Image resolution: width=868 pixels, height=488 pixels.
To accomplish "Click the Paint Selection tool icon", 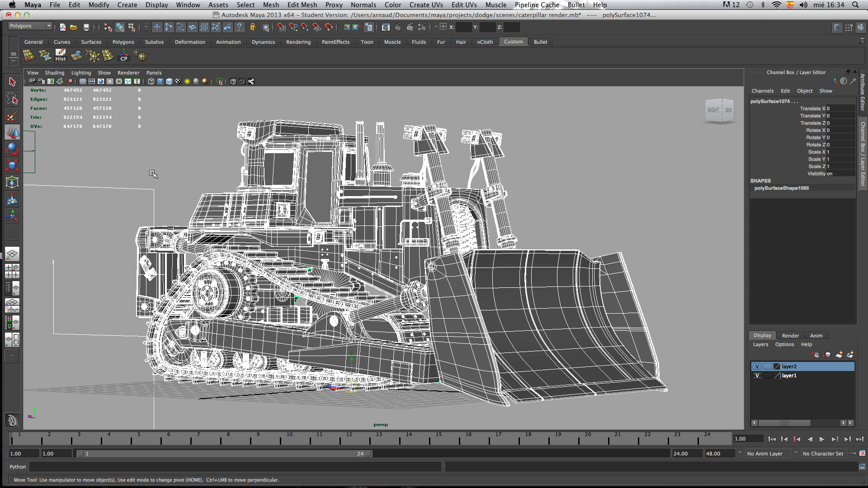I will (12, 116).
